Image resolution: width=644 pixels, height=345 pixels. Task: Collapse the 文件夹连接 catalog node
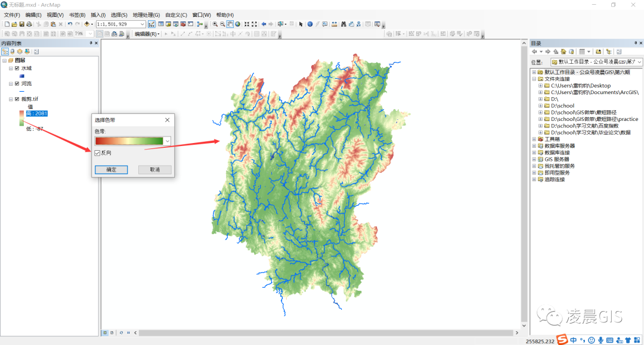(x=534, y=79)
